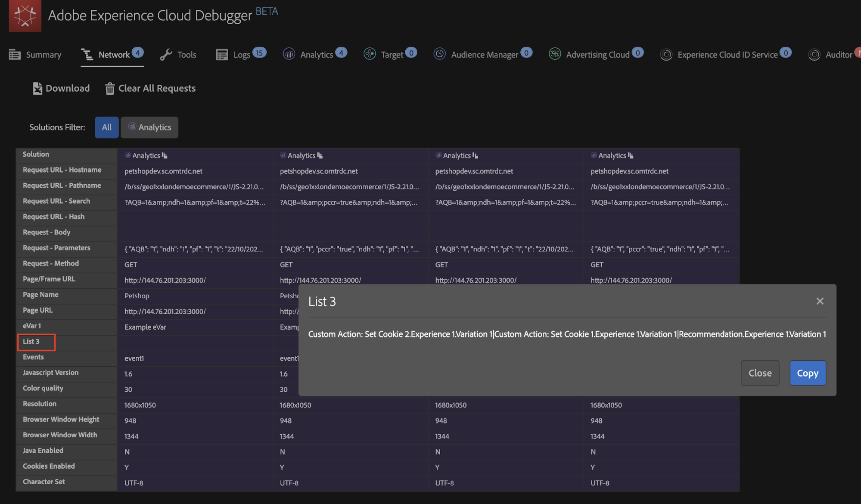Click the Audience Manager tab icon
Image resolution: width=861 pixels, height=504 pixels.
click(439, 54)
